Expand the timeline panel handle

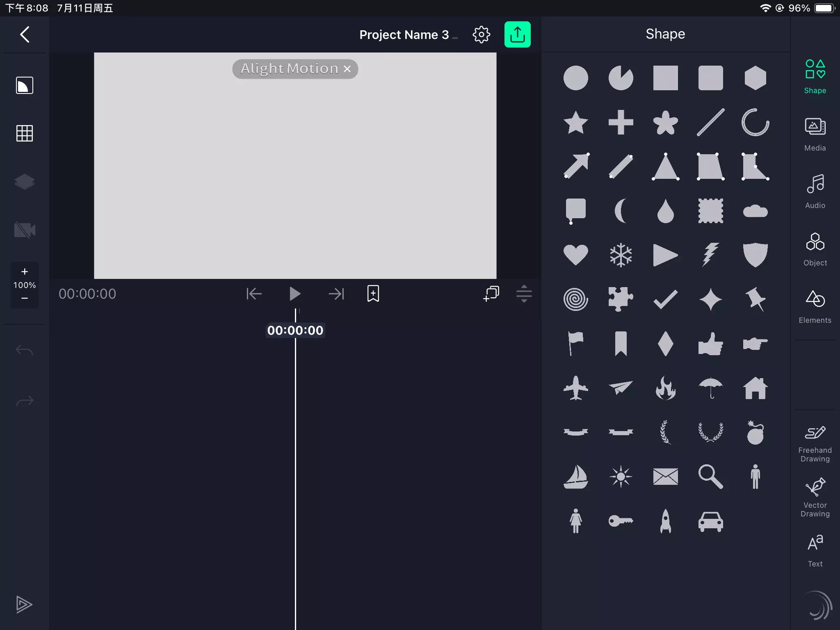tap(524, 294)
